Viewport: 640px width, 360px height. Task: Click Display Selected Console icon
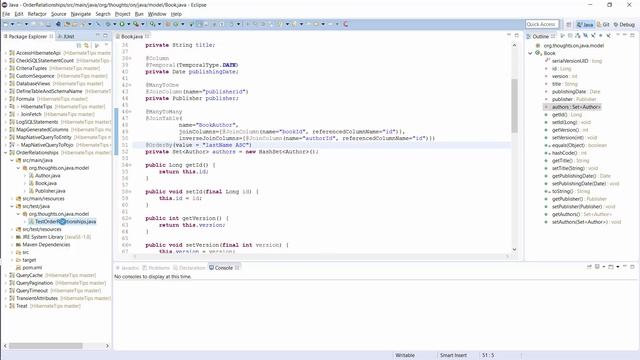(x=597, y=267)
